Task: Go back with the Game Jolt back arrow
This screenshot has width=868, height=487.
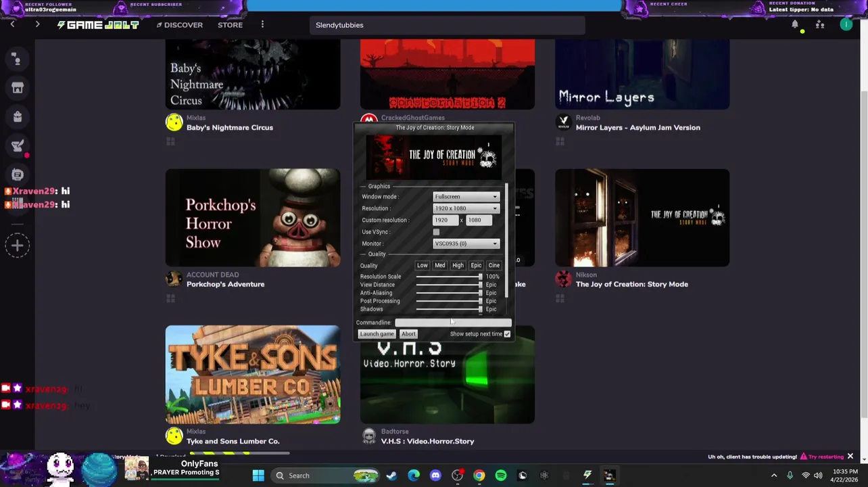Action: click(12, 24)
